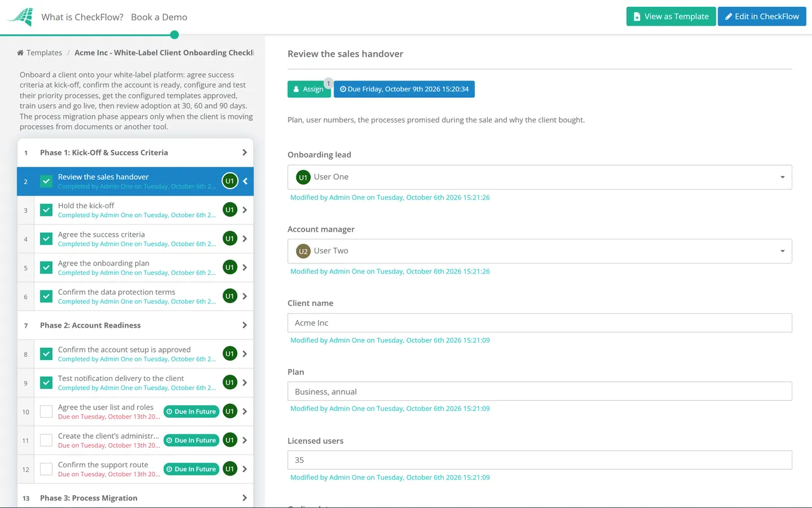
Task: Click U1 avatar on Create the client's administrator row
Action: [230, 440]
